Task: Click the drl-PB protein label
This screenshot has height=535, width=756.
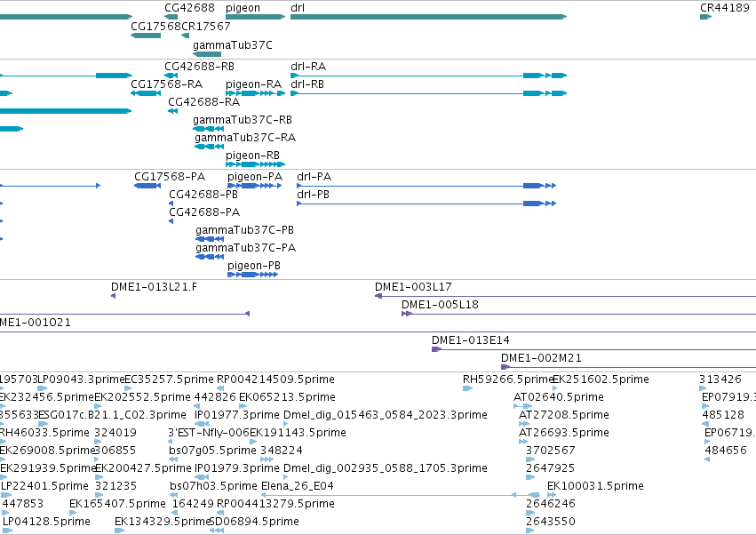Action: (313, 195)
